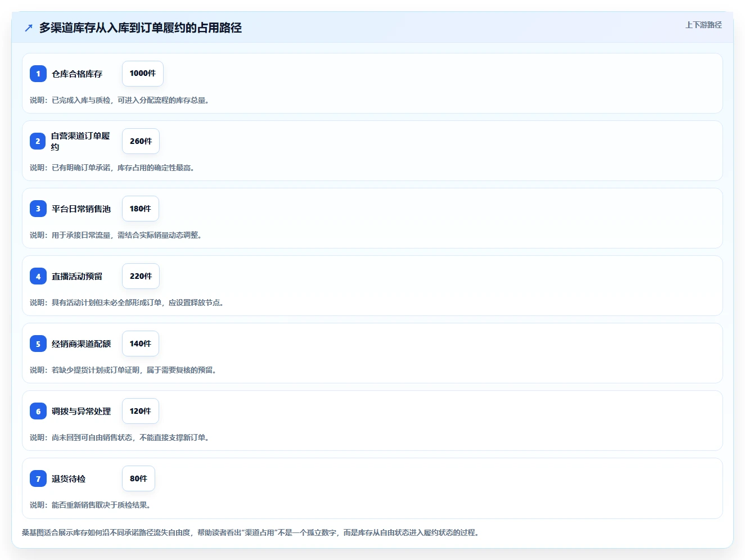
Task: Select the 80件 value chip
Action: pos(138,478)
